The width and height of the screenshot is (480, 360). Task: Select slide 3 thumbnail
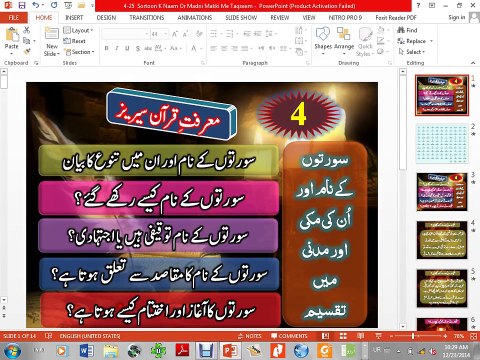point(442,192)
